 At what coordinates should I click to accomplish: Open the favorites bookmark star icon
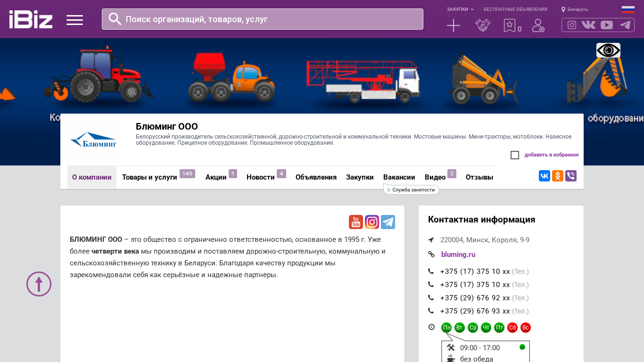point(510,25)
